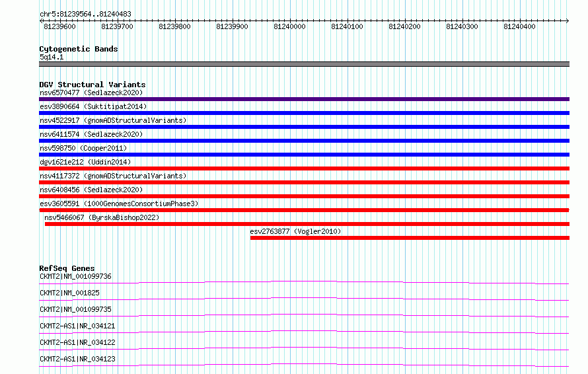The image size is (588, 374).
Task: Open gene CKMT2-AS1|NR_034121 label
Action: click(77, 326)
